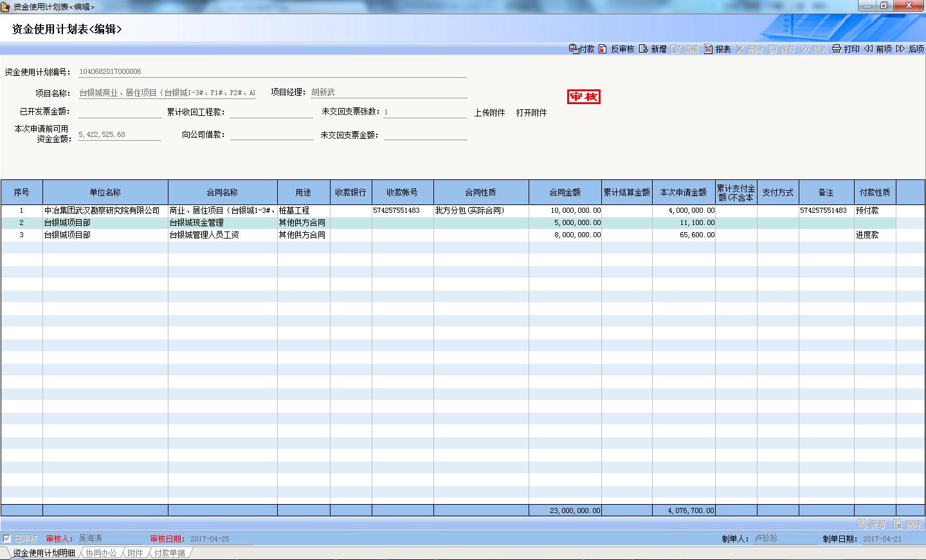Switch to the 付款单据 tab
This screenshot has width=926, height=560.
coord(169,553)
